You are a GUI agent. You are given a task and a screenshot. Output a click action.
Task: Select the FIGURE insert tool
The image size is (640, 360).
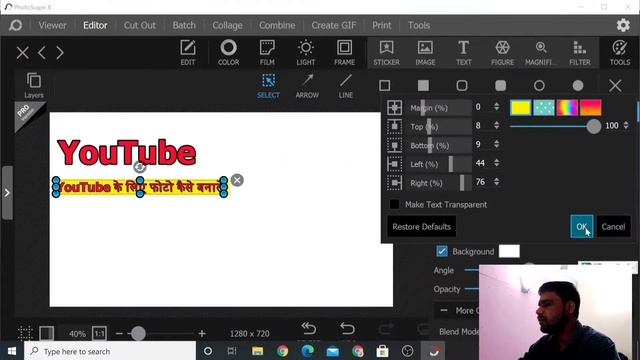[502, 53]
